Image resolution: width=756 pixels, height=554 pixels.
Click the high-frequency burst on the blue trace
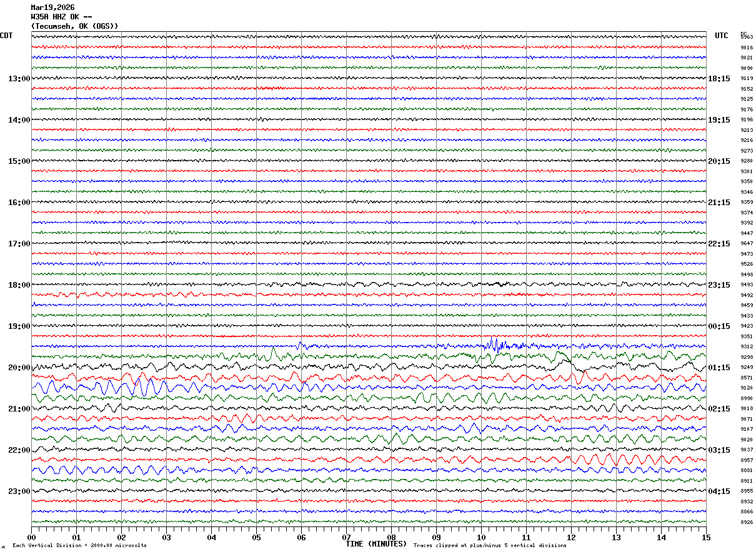(x=497, y=345)
